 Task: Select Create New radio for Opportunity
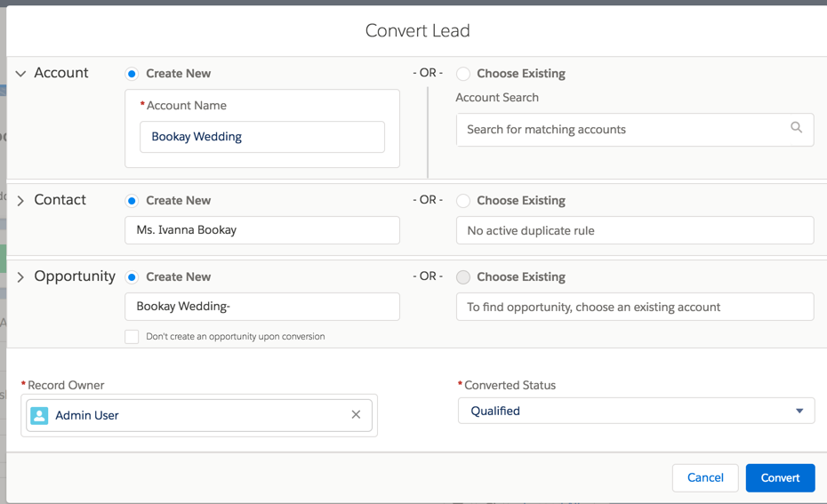pyautogui.click(x=132, y=277)
